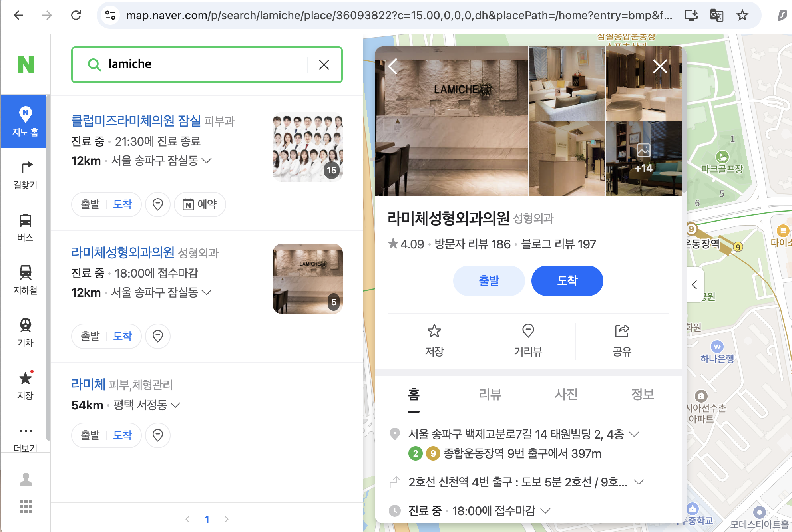The image size is (792, 532).
Task: Open 더보기 more options in sidebar
Action: click(25, 439)
